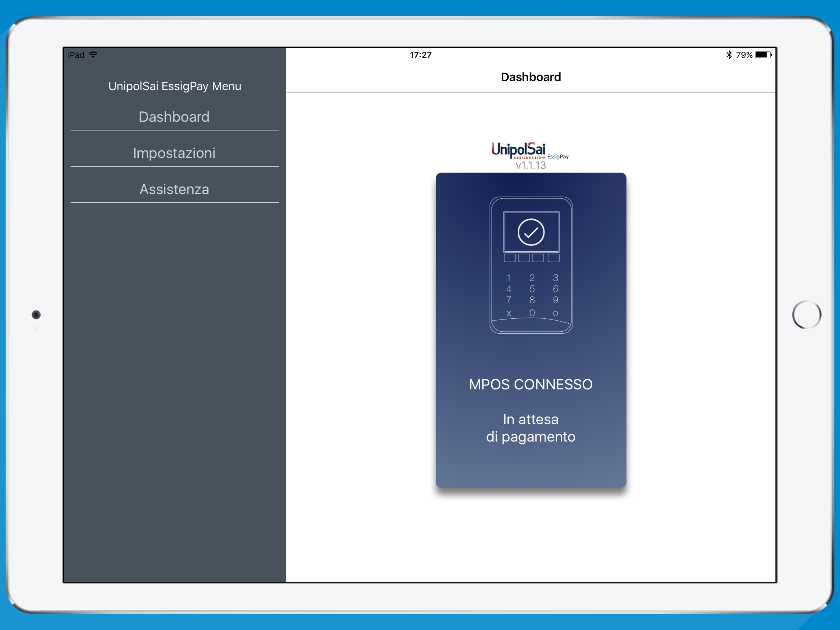Tap the iPad carrier label
Image resolution: width=840 pixels, height=630 pixels.
pos(76,55)
